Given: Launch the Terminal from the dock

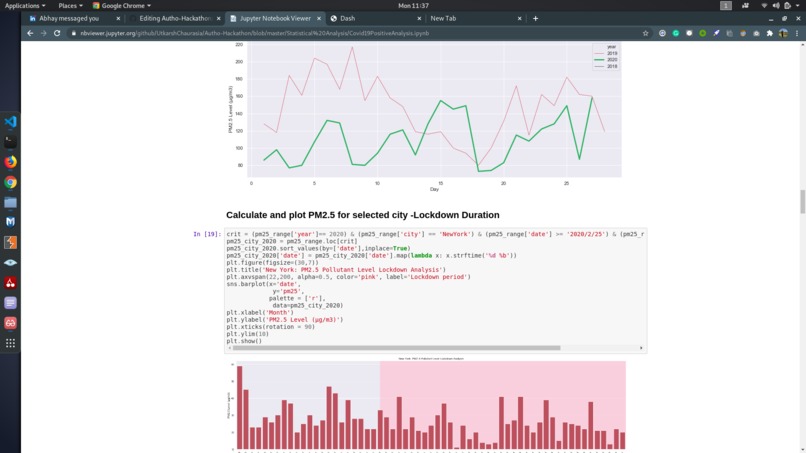Looking at the screenshot, I should pos(10,141).
